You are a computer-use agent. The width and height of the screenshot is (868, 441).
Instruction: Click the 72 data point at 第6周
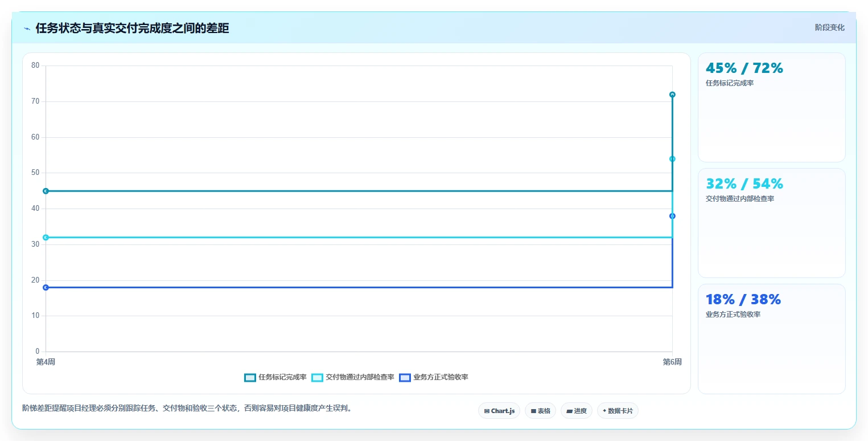click(x=672, y=95)
